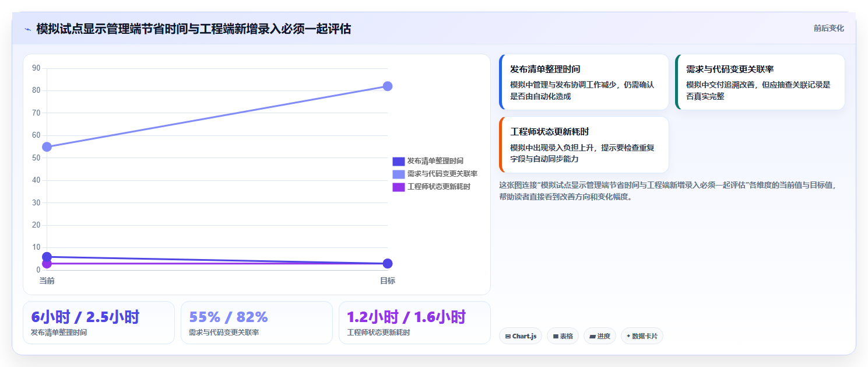Click the 6 current point on the dark-blue 发布清单整理时间 line
Image resolution: width=868 pixels, height=367 pixels.
47,257
